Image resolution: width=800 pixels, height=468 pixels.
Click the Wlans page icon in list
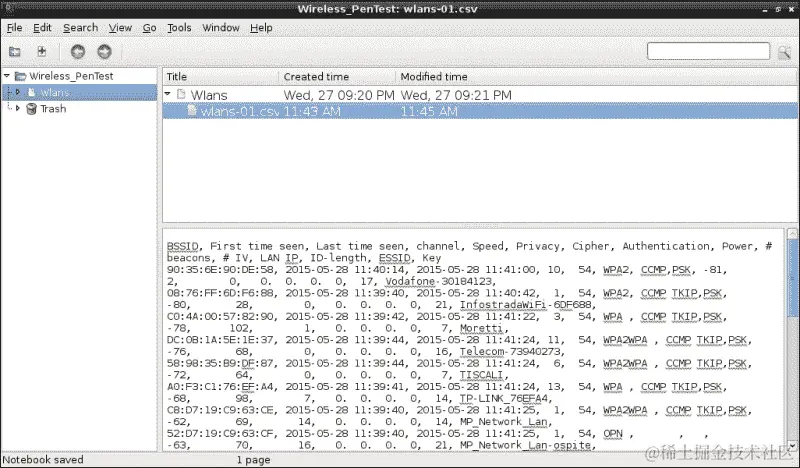tap(181, 94)
